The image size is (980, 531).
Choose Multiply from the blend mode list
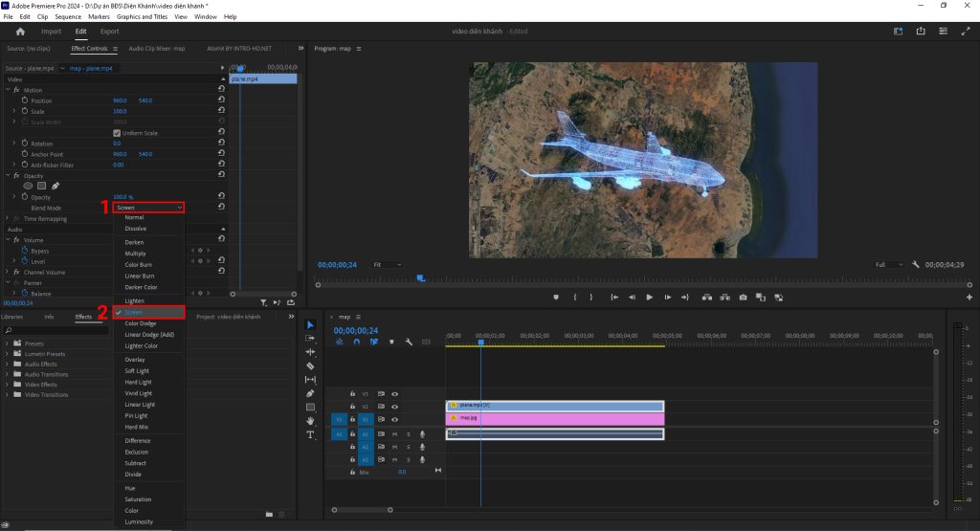(135, 254)
